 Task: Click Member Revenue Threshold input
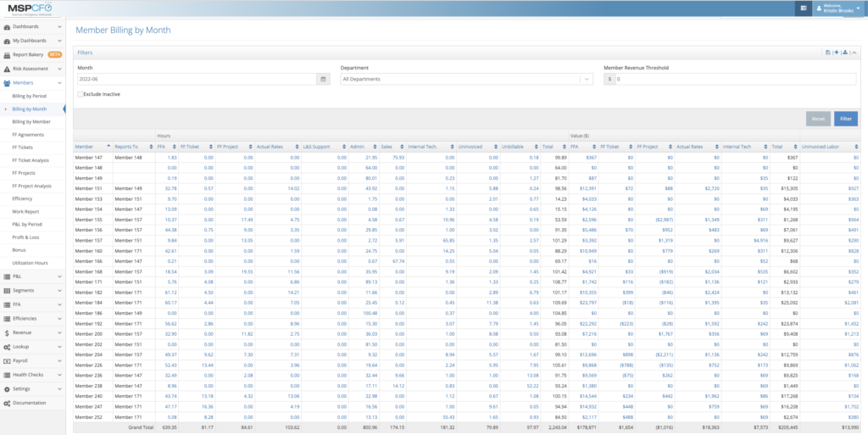pyautogui.click(x=736, y=79)
